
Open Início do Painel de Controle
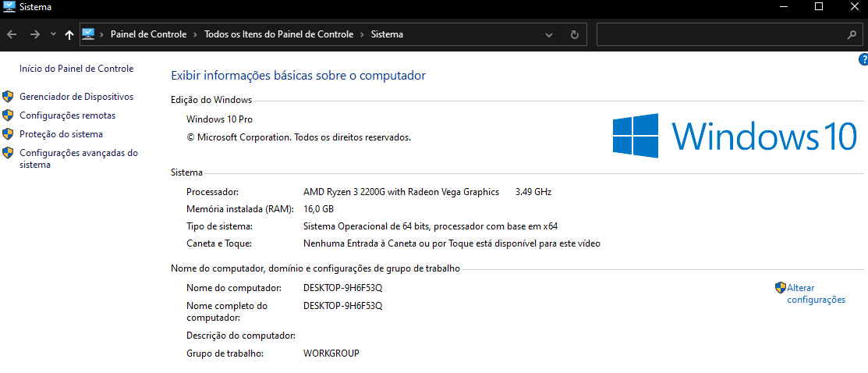click(x=76, y=69)
